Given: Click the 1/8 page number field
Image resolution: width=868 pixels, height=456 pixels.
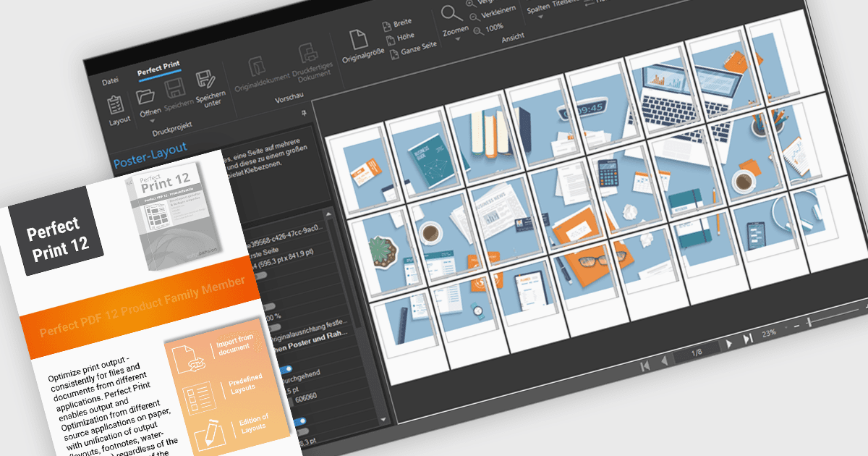Looking at the screenshot, I should pos(697,352).
